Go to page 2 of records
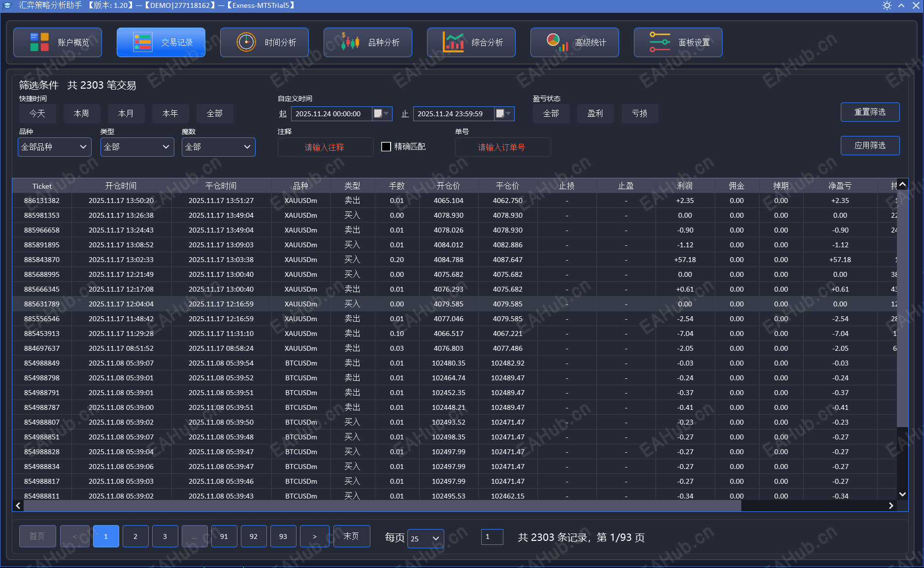Screen dimensions: 924x568 point(135,536)
